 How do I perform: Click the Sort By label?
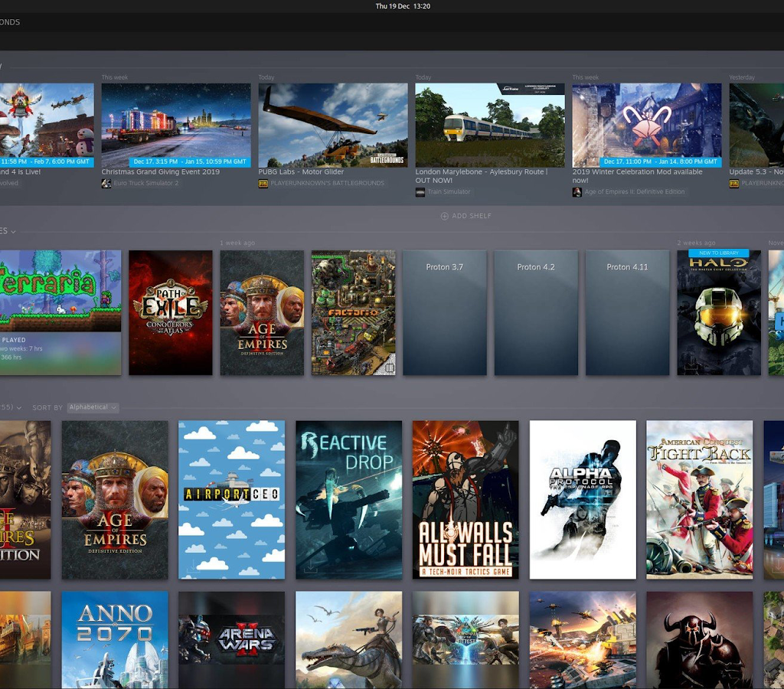(47, 408)
